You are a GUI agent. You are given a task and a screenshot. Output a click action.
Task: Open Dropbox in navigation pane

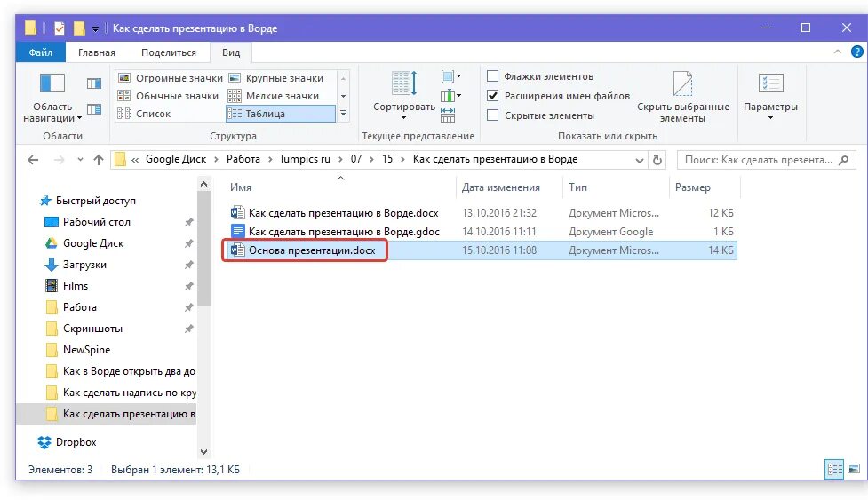[x=76, y=442]
